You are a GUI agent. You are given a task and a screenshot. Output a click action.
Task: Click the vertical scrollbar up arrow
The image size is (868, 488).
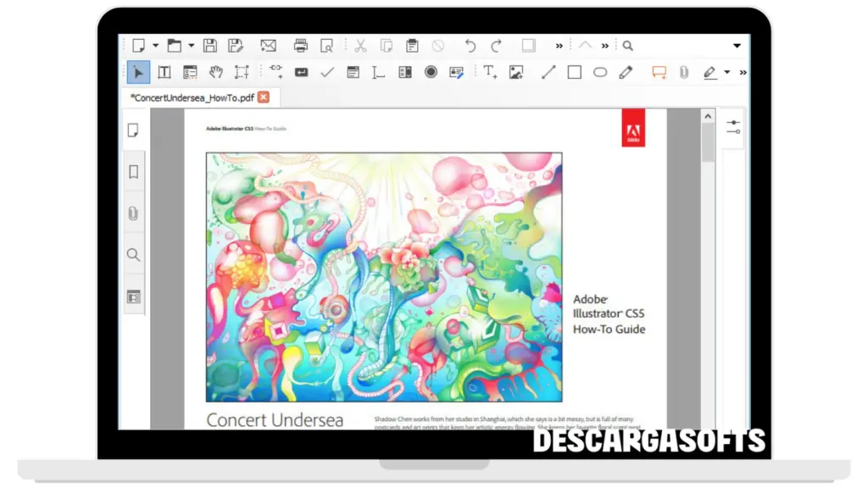click(708, 116)
